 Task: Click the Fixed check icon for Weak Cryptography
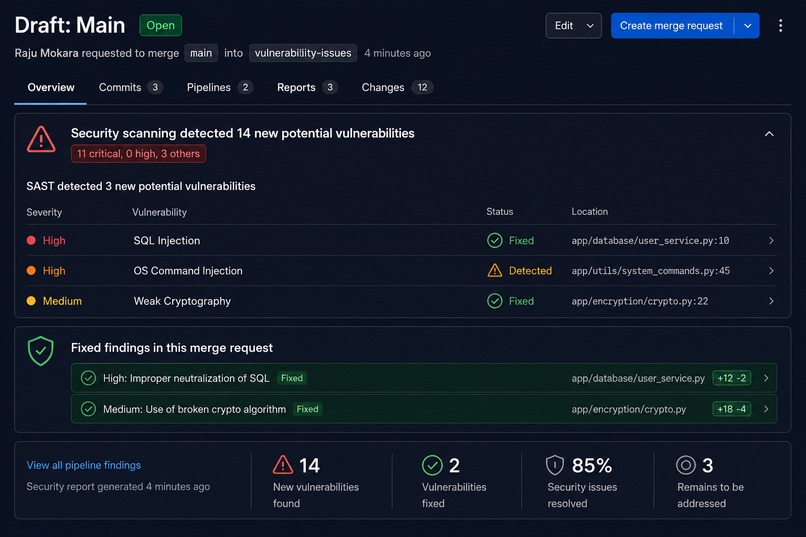pos(494,301)
